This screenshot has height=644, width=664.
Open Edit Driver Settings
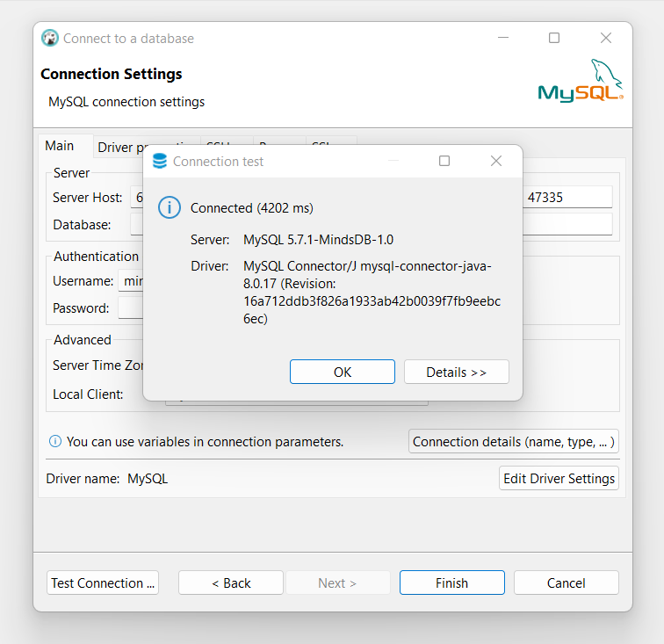point(559,479)
